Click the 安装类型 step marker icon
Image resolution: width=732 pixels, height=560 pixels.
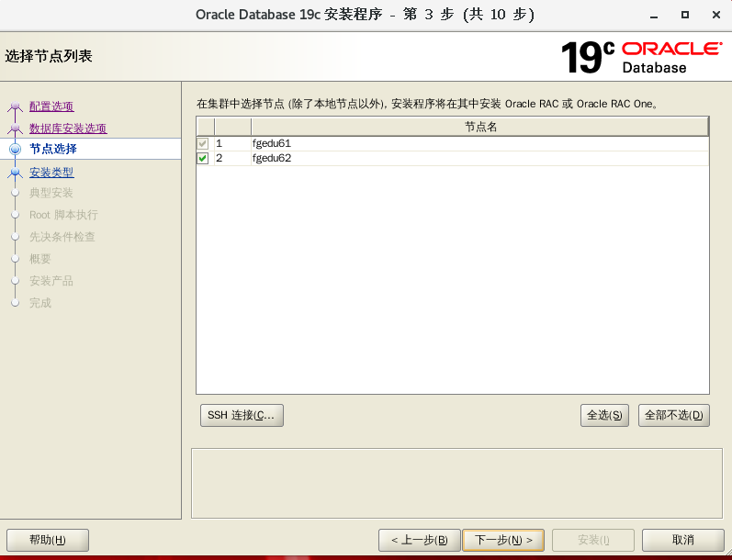tap(15, 173)
